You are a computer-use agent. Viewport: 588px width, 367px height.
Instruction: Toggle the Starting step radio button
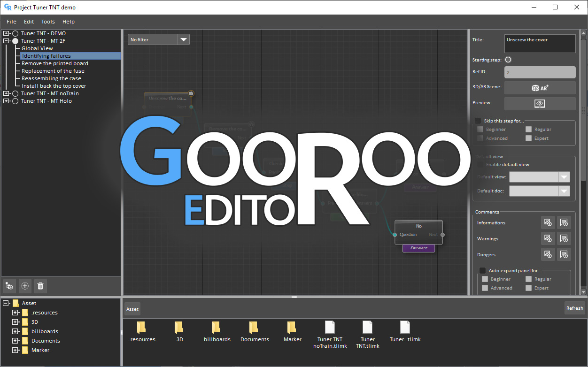(x=508, y=60)
